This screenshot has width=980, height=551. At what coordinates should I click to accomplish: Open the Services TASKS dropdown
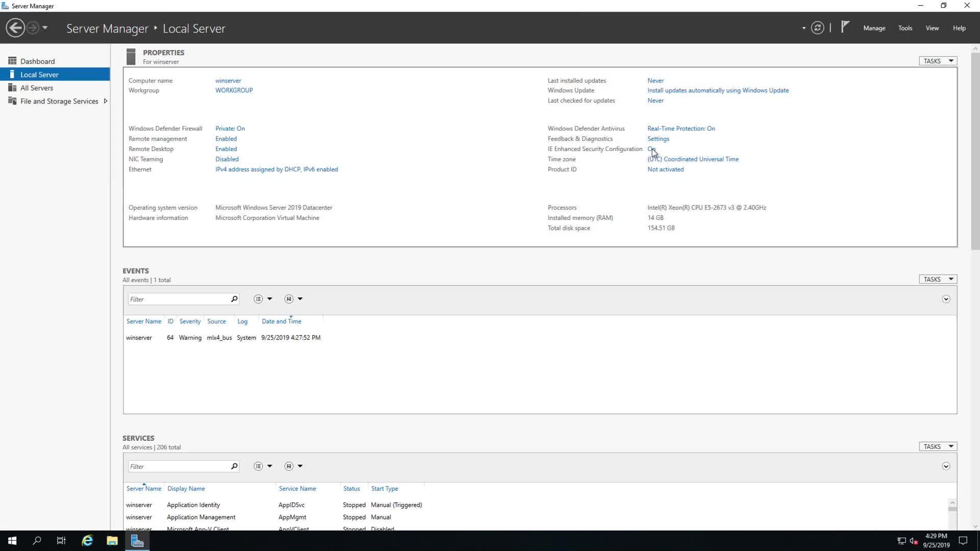click(x=938, y=446)
